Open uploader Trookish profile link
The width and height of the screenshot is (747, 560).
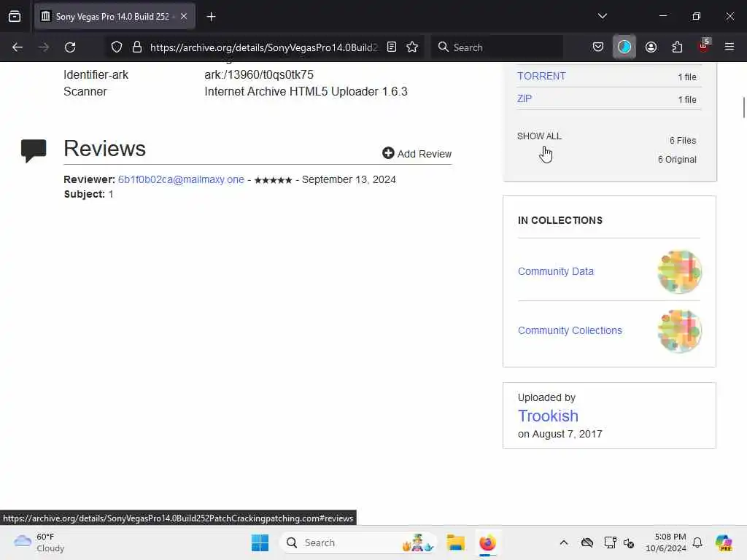(x=548, y=416)
